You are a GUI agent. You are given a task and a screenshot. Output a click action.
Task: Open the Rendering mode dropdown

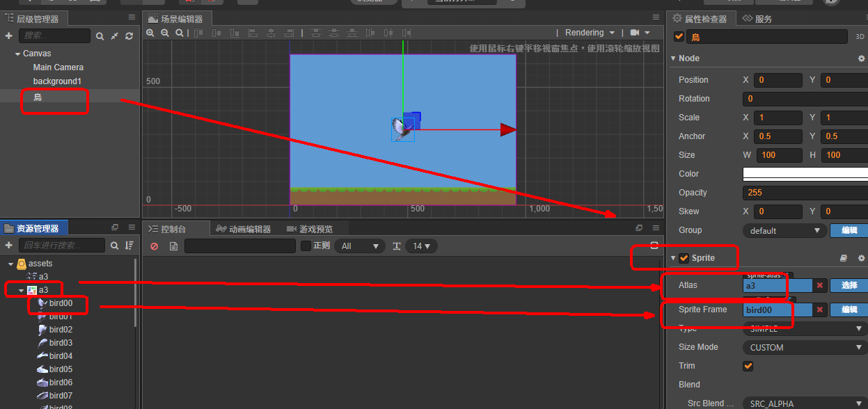590,33
